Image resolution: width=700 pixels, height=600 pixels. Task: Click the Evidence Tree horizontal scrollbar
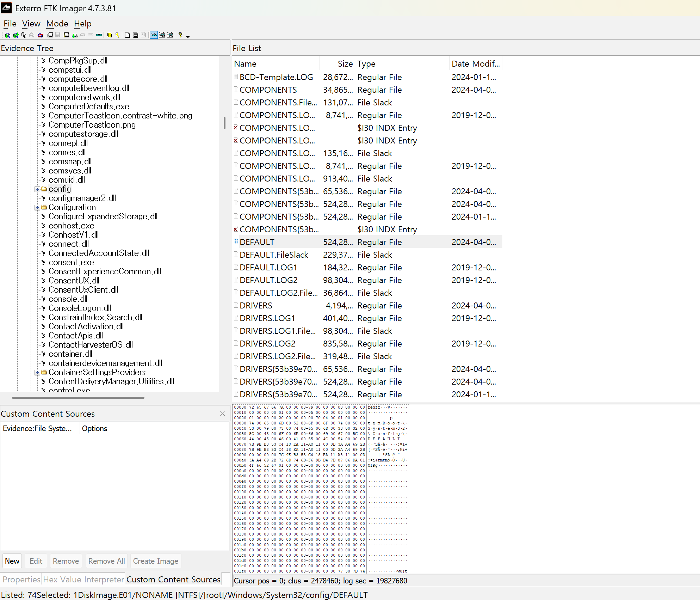coord(78,398)
